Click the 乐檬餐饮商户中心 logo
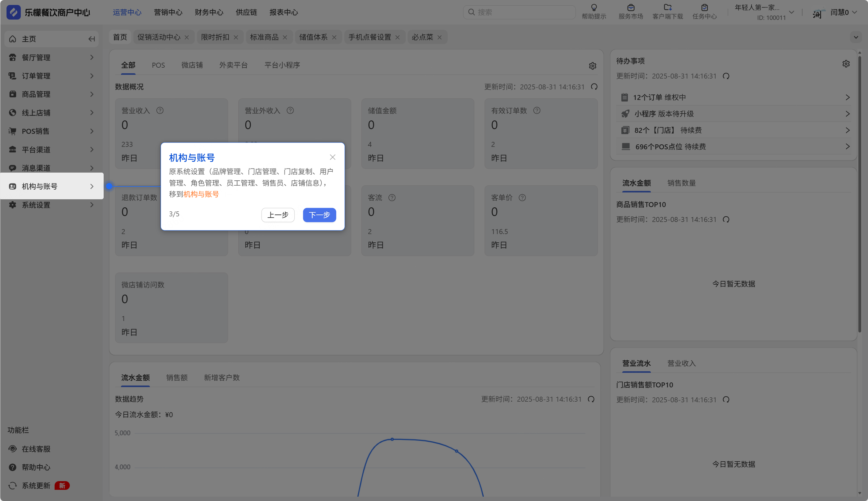 [x=48, y=12]
